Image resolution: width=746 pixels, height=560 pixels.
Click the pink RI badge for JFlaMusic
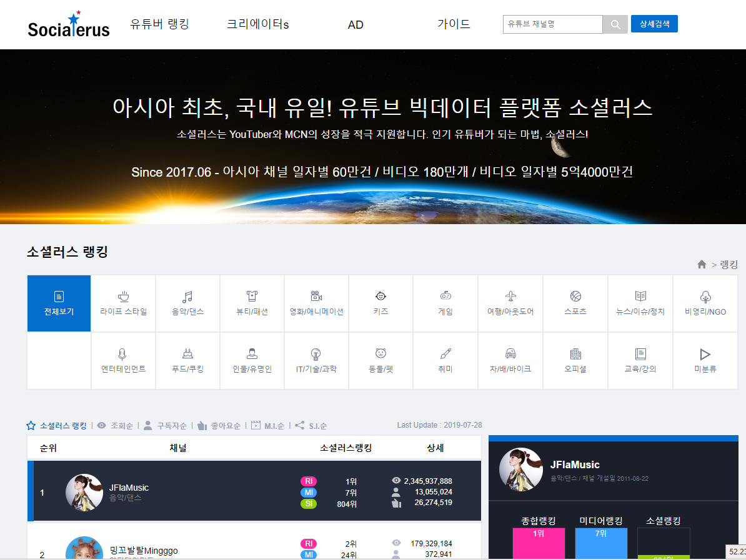click(308, 481)
